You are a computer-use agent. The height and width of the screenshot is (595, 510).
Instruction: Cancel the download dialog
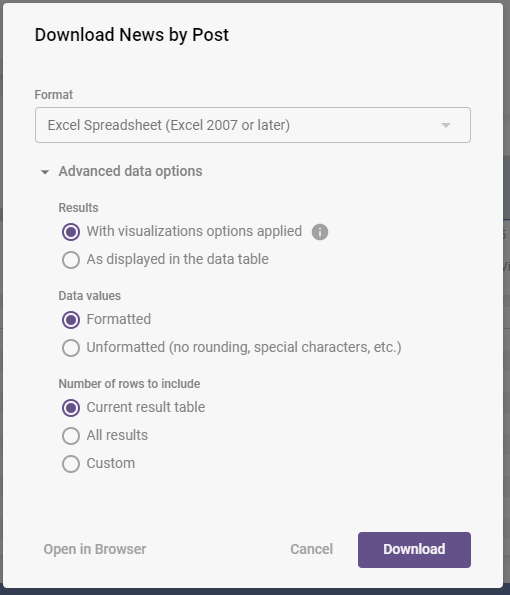(312, 549)
